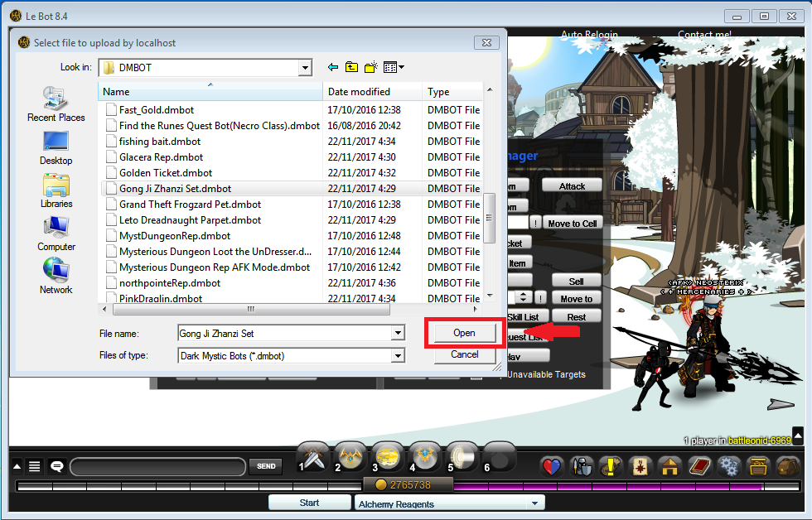Open character armor icon in game bar

(582, 467)
